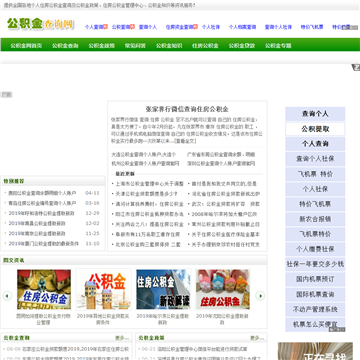360x360 pixels.
Task: Click link 大连公积金查询个人账户
Action: point(143,155)
